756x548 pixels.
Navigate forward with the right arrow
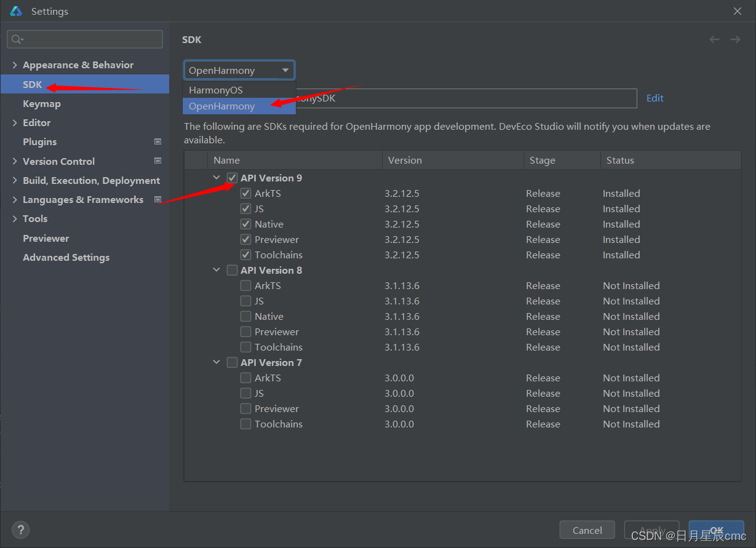click(x=735, y=39)
